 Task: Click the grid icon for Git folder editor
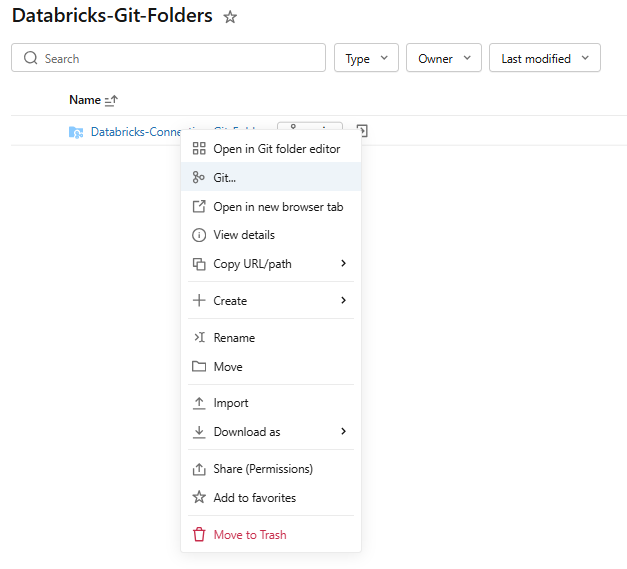pyautogui.click(x=199, y=148)
